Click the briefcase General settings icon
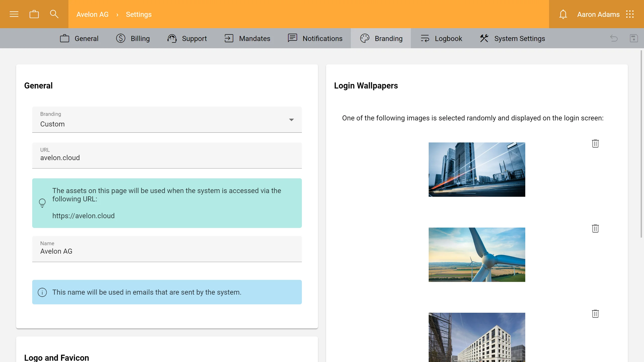Image resolution: width=644 pixels, height=362 pixels. click(x=65, y=38)
